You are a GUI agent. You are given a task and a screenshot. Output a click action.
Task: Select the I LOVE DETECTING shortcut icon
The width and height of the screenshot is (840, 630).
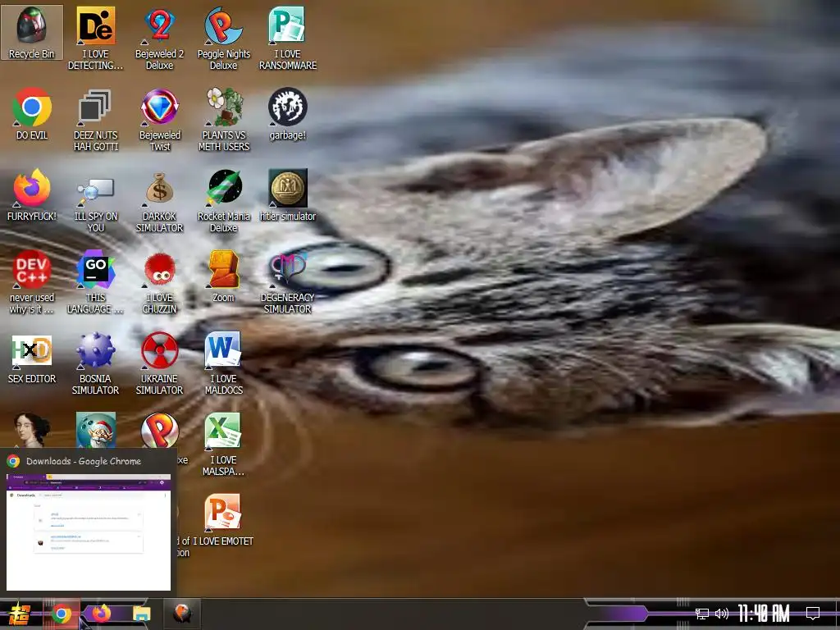tap(95, 38)
